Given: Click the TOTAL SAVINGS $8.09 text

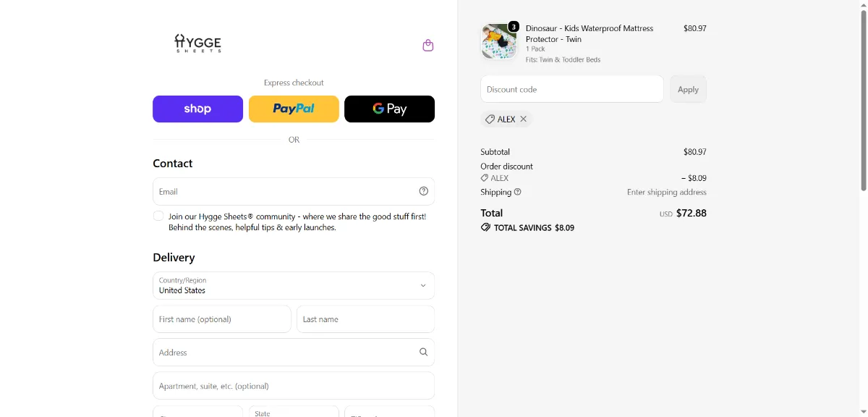Looking at the screenshot, I should click(x=534, y=227).
